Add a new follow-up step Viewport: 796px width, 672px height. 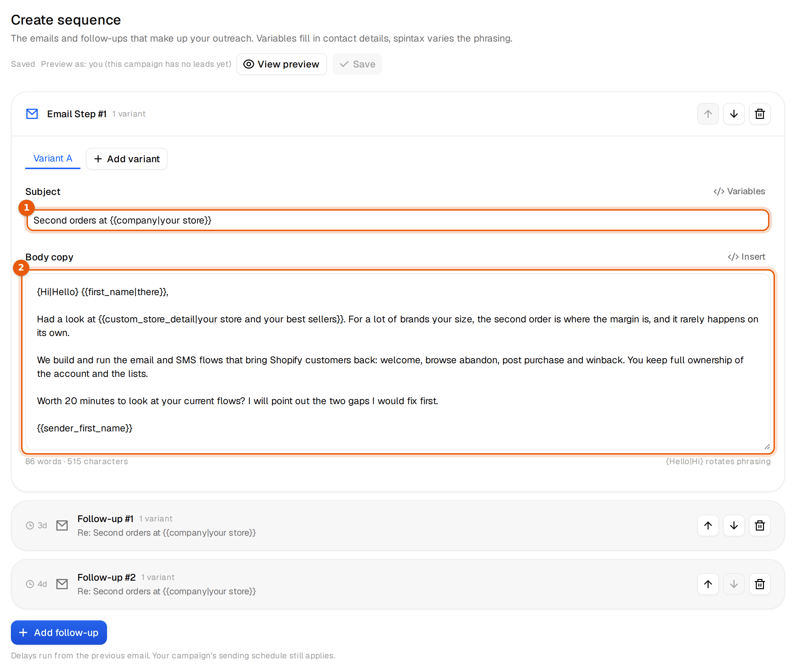59,632
